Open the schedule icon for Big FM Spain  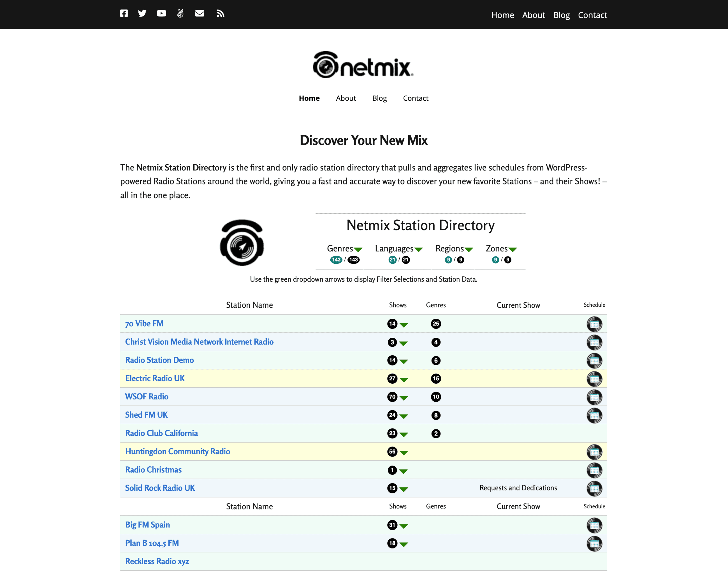tap(594, 525)
